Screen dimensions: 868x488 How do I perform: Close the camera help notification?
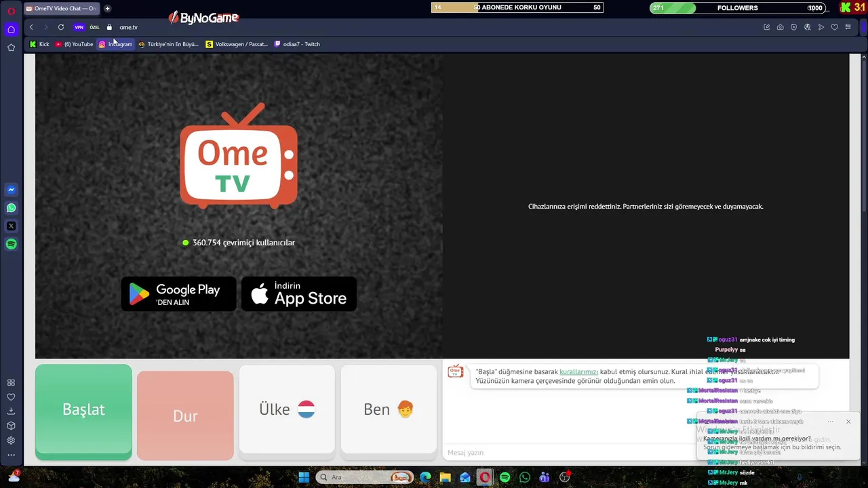point(848,422)
